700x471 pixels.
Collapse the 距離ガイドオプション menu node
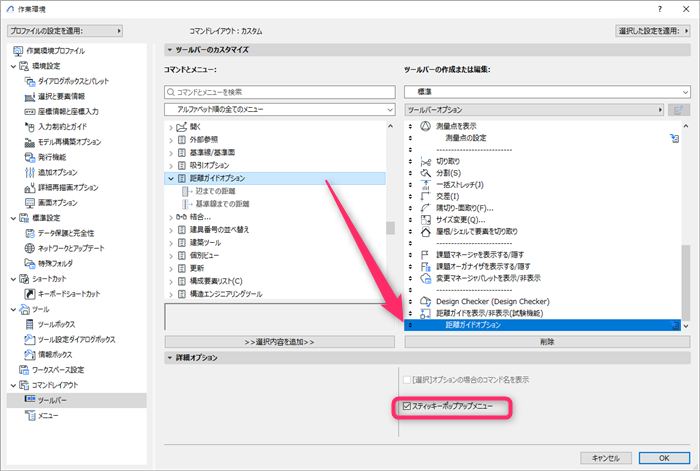tap(171, 179)
